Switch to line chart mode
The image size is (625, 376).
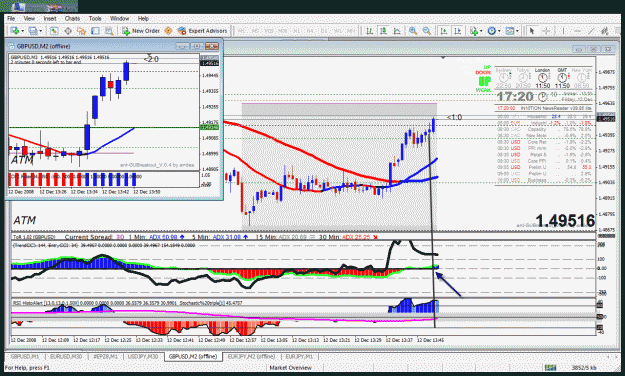pos(397,31)
